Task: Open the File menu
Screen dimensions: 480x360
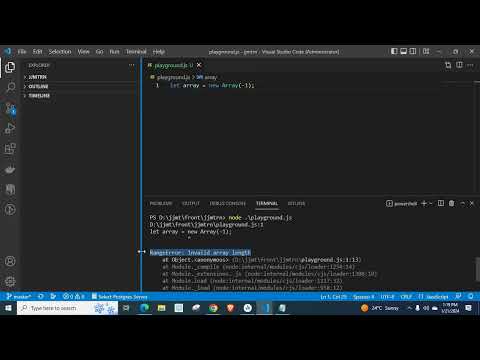Action: coord(22,52)
